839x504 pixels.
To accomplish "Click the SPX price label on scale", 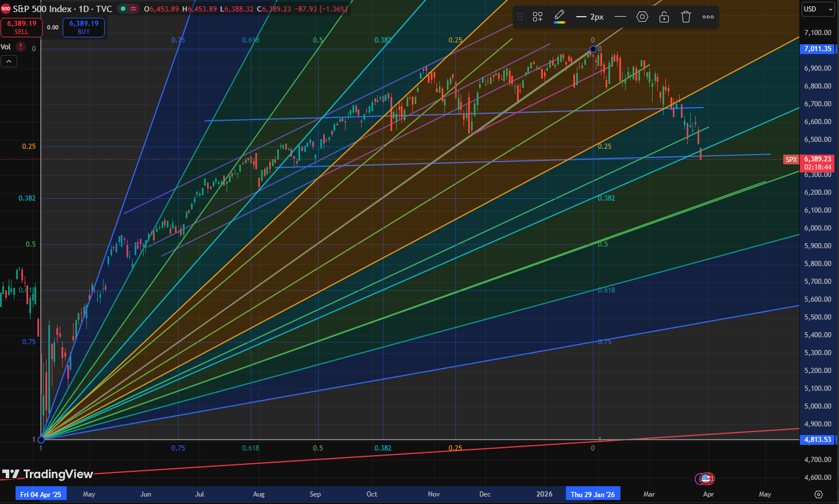I will tap(791, 160).
